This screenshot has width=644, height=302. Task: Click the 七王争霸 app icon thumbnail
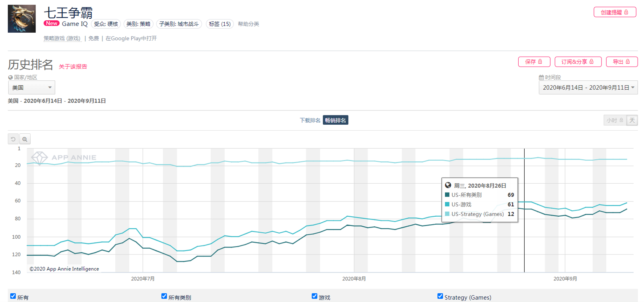22,19
